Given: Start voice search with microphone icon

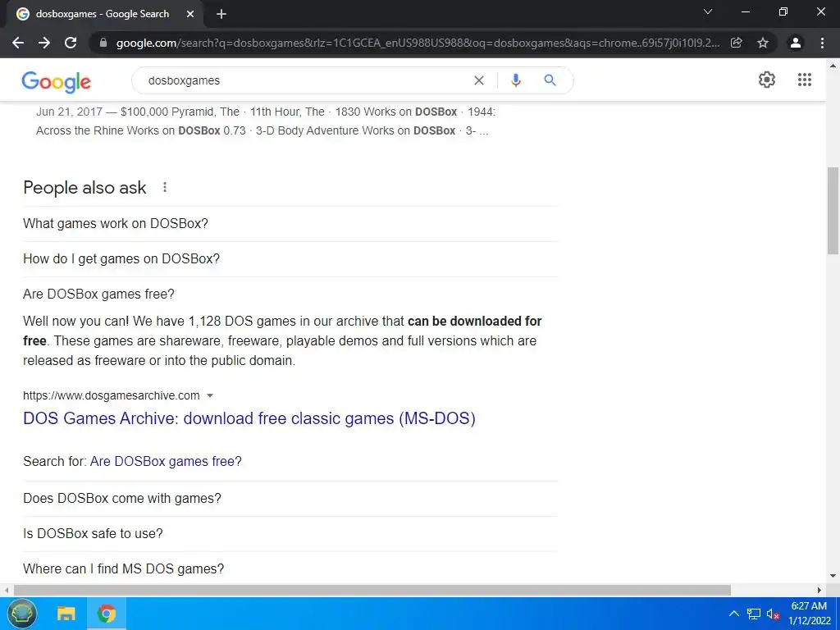Looking at the screenshot, I should (x=515, y=80).
